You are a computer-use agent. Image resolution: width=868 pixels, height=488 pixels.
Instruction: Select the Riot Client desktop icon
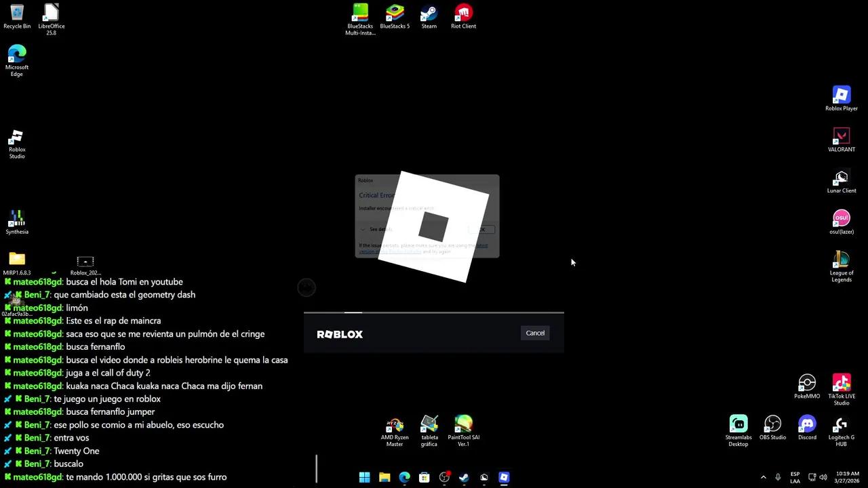point(464,17)
